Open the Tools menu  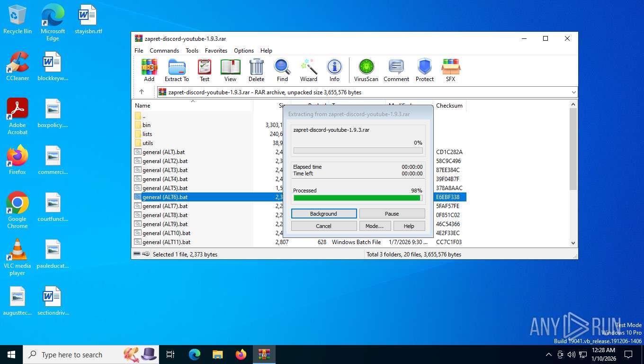coord(192,50)
